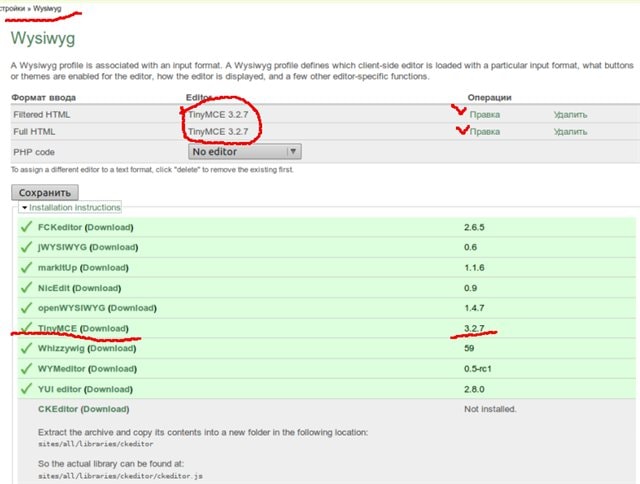Click the CKEditor Not installed status
The width and height of the screenshot is (640, 484).
490,409
